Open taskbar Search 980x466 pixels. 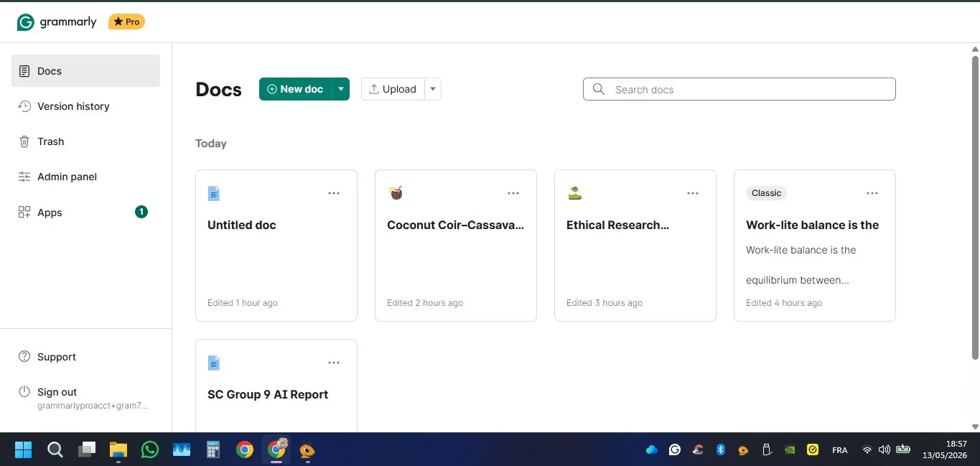tap(55, 450)
